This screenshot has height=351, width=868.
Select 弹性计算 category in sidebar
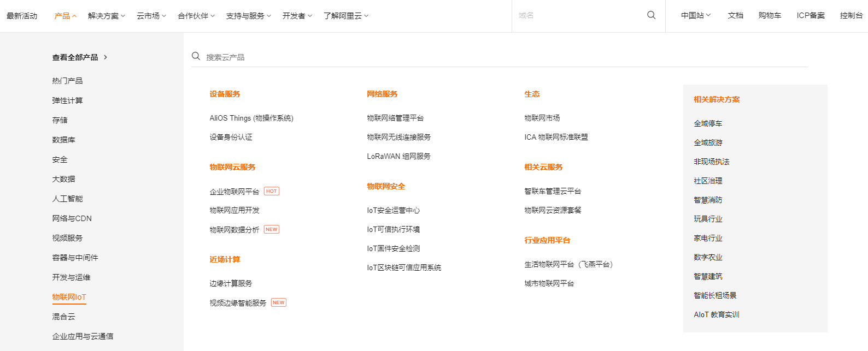68,100
